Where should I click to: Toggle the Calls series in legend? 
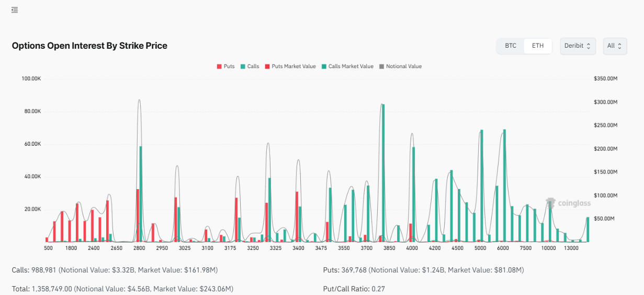coord(250,67)
